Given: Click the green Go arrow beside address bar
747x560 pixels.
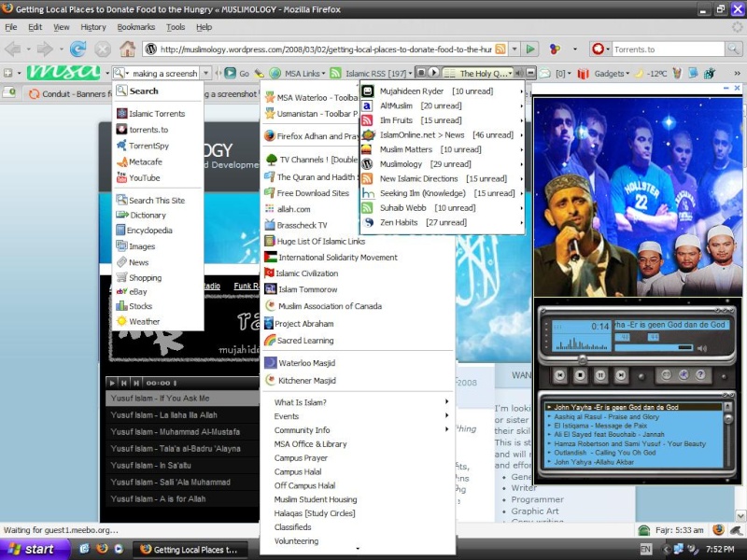Looking at the screenshot, I should pos(530,49).
